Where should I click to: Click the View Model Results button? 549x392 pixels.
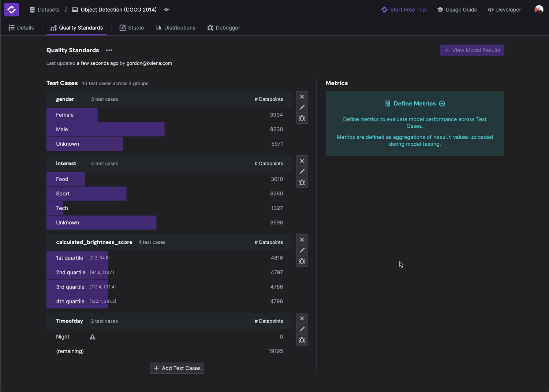click(472, 51)
